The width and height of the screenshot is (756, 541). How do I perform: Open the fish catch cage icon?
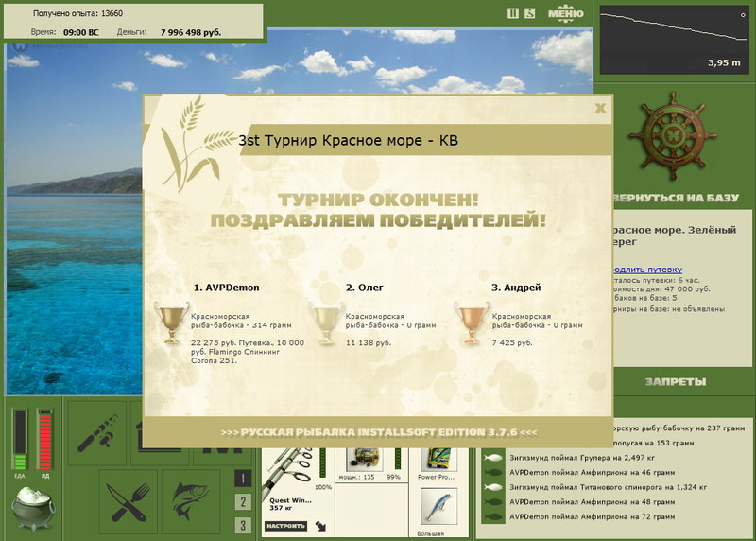[x=191, y=502]
